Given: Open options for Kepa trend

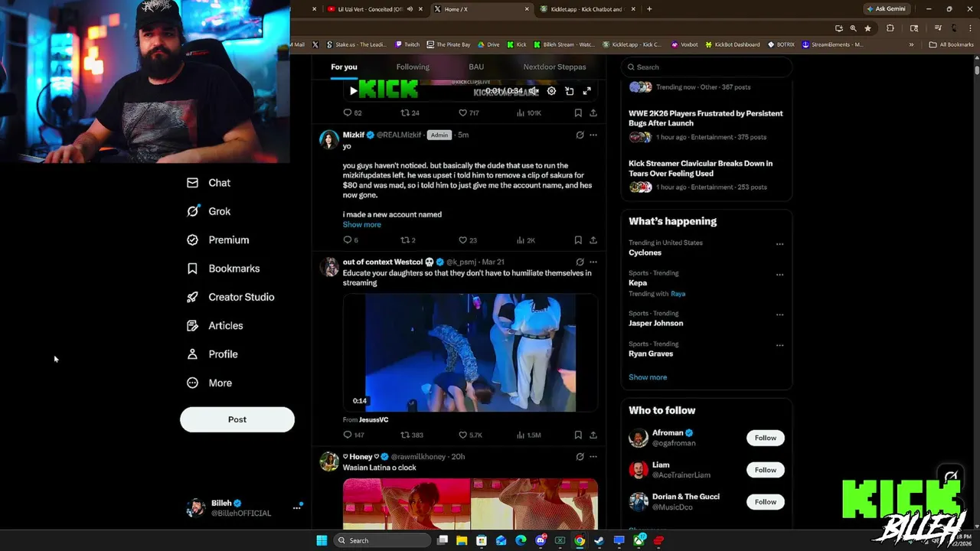Looking at the screenshot, I should [779, 275].
